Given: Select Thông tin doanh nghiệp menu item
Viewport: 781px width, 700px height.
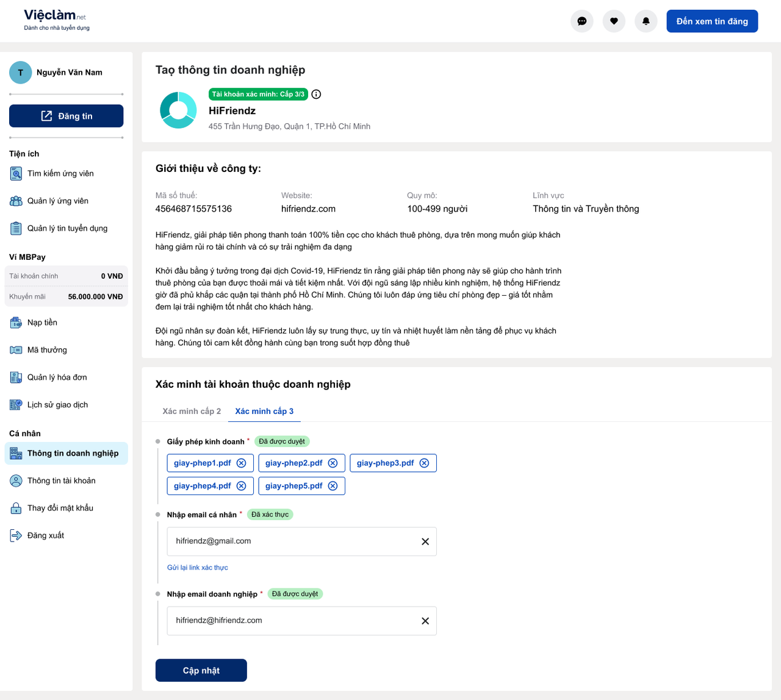Looking at the screenshot, I should [66, 453].
